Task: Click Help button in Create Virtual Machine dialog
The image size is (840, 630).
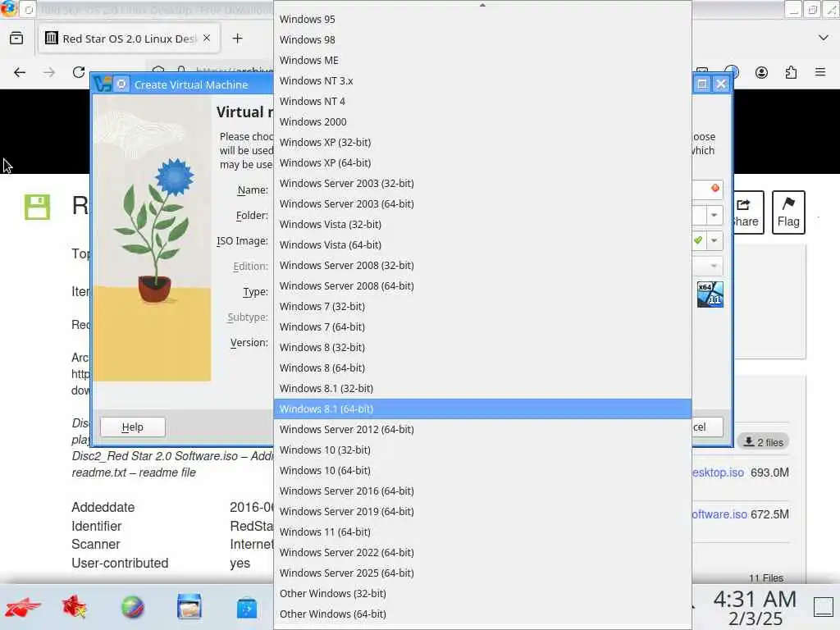Action: [x=132, y=427]
